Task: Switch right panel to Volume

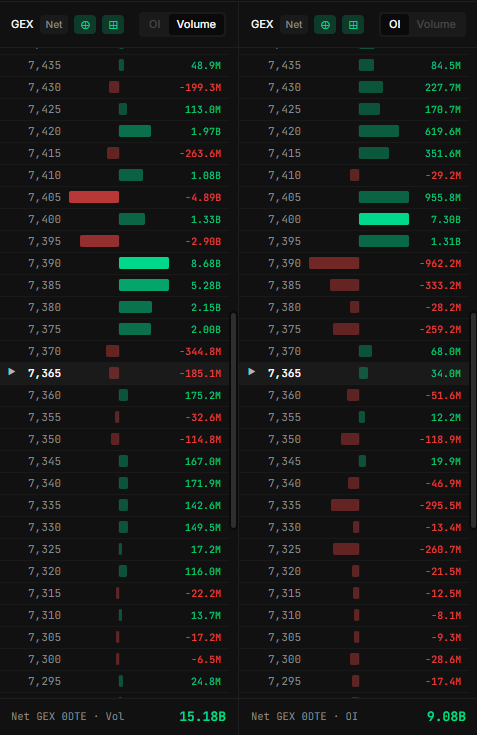Action: [x=436, y=24]
